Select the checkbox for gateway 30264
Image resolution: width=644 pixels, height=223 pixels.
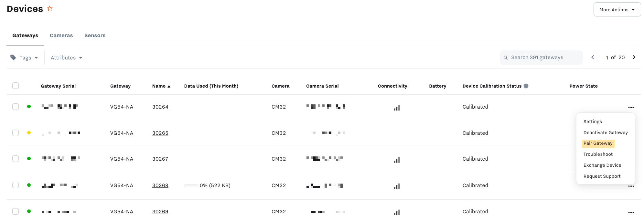[16, 107]
